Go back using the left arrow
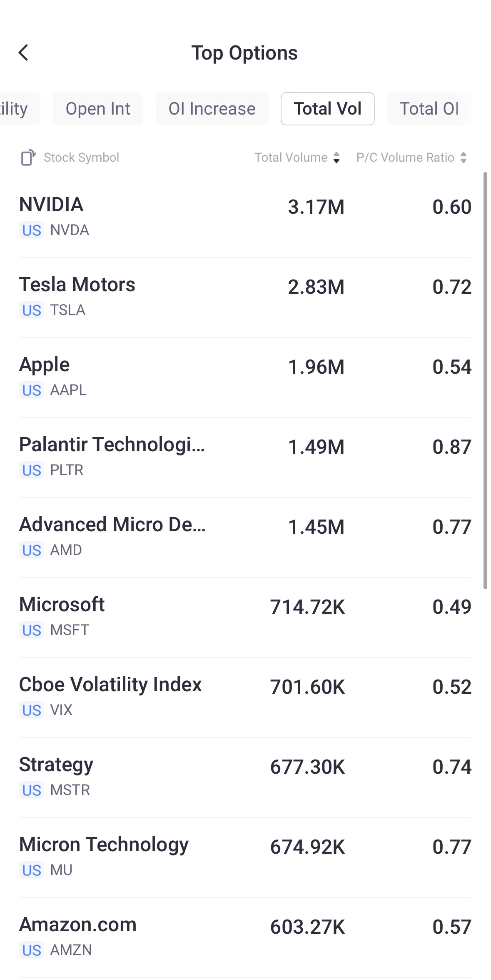The image size is (491, 980). [x=24, y=53]
